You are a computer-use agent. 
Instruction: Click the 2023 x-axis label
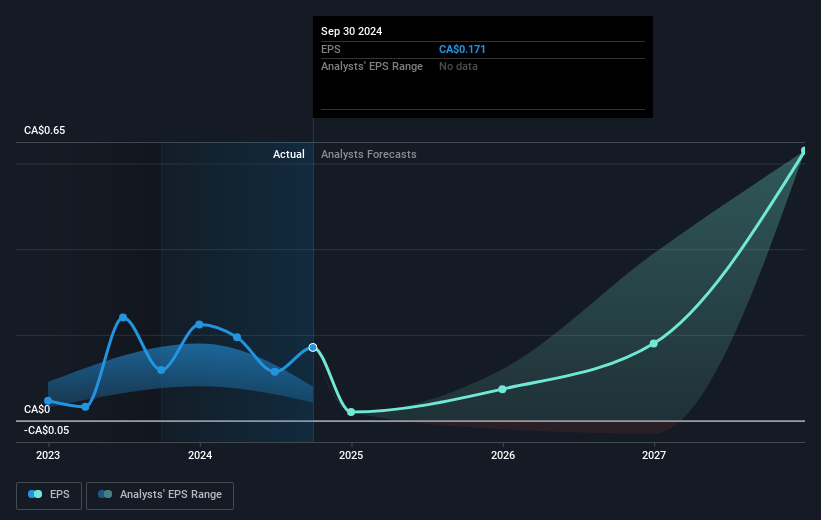tap(48, 455)
